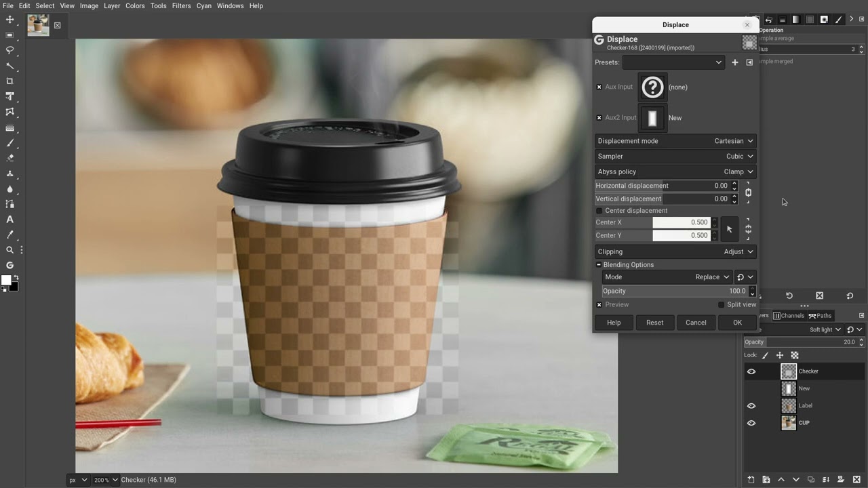Switch to the Channels tab
868x488 pixels.
tap(789, 316)
